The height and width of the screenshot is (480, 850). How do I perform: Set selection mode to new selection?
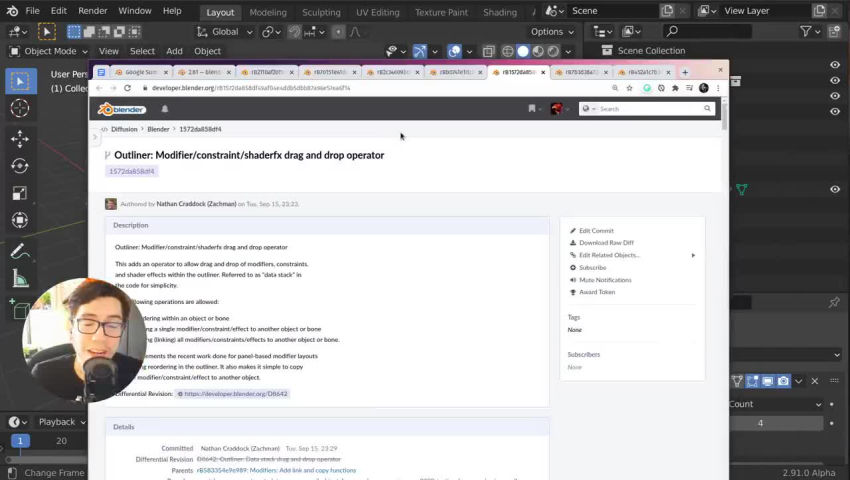pyautogui.click(x=74, y=32)
